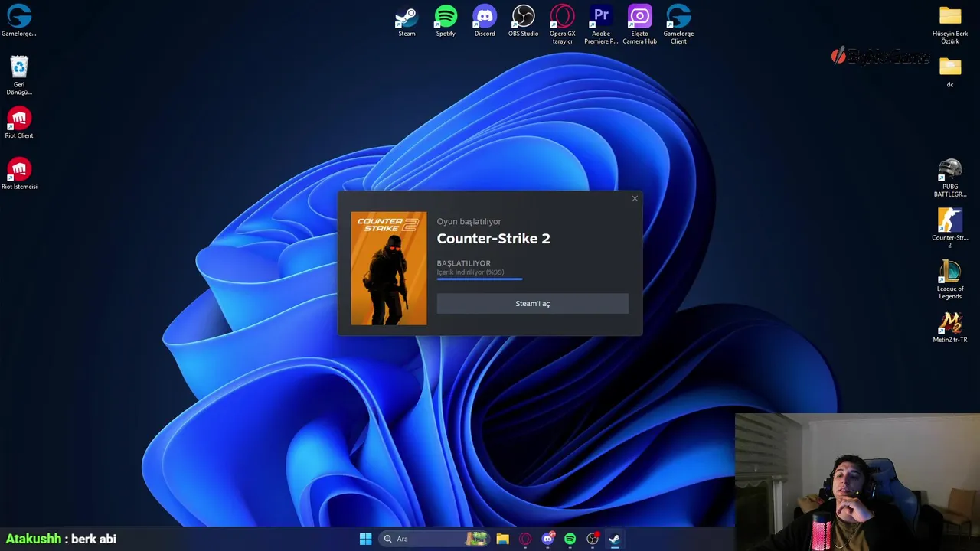Click the Counter-Strike 2 cover art
This screenshot has width=980, height=551.
pos(389,269)
